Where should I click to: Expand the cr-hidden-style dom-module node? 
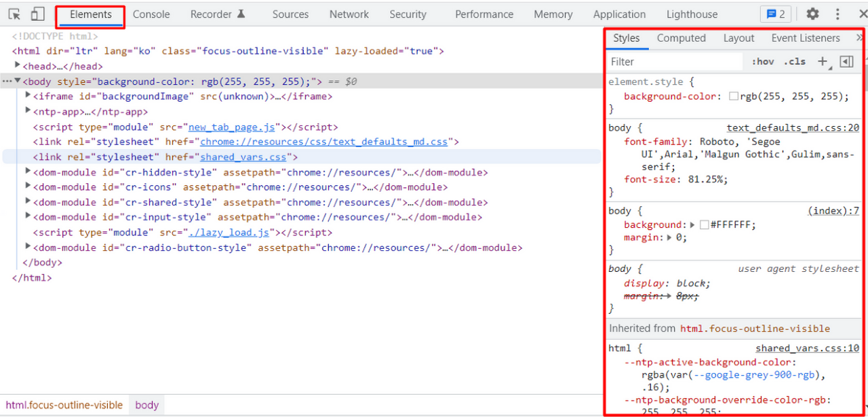(28, 172)
